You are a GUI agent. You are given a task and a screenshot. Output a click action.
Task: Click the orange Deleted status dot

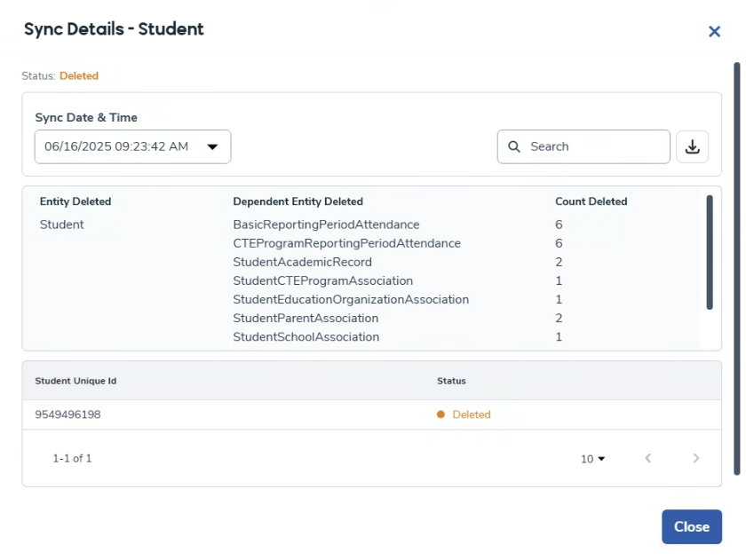coord(440,414)
